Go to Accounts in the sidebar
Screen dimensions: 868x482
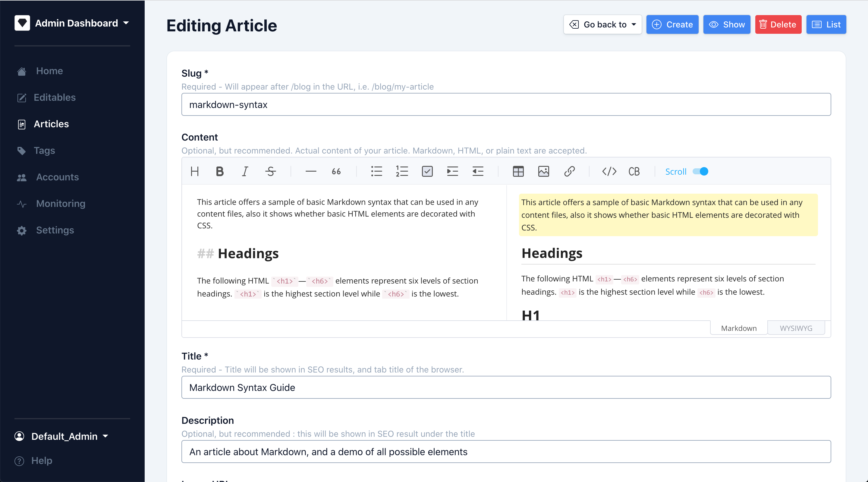[57, 177]
